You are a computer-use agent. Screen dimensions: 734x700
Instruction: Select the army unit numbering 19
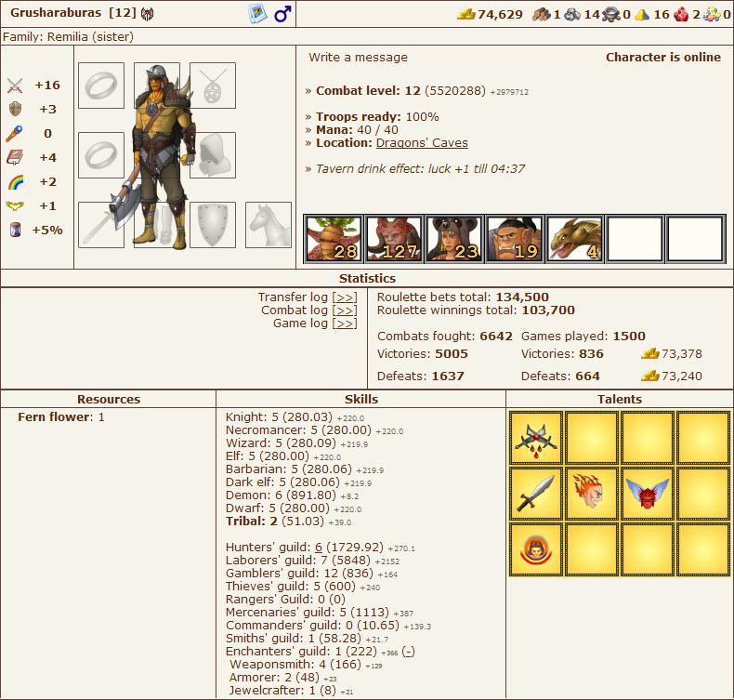(515, 239)
